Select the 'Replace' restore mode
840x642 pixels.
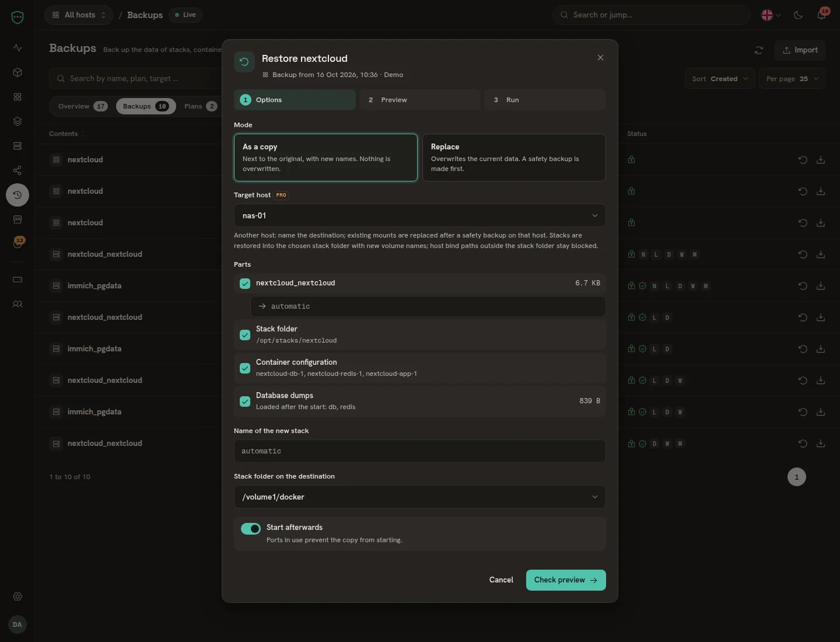tap(514, 158)
